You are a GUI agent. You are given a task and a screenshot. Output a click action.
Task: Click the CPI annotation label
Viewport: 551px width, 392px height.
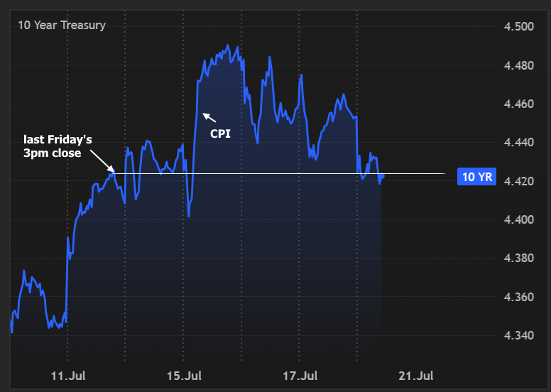coord(220,134)
